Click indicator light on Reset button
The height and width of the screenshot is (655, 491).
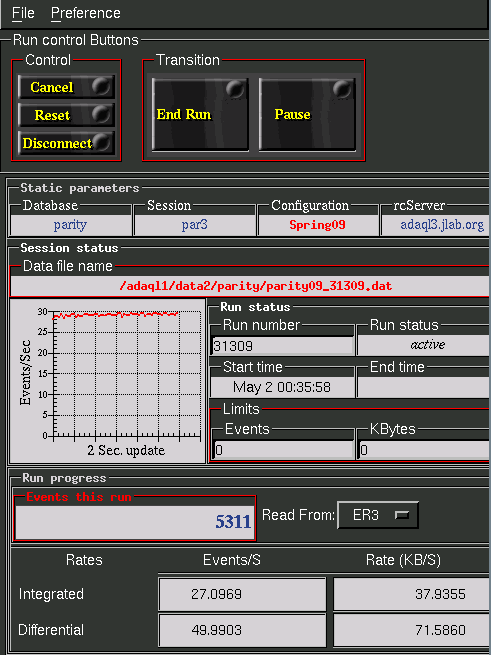[x=101, y=114]
